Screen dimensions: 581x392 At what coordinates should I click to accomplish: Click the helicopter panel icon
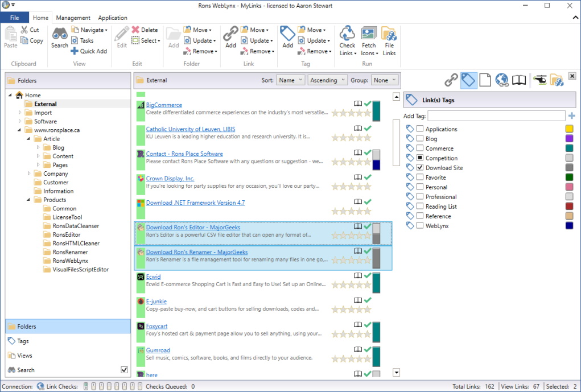[540, 80]
